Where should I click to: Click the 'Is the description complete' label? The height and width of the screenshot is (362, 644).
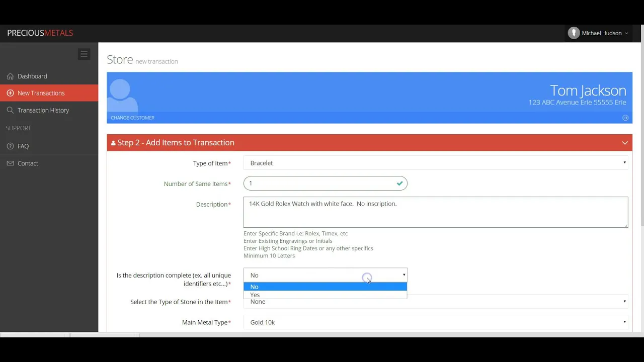(174, 280)
